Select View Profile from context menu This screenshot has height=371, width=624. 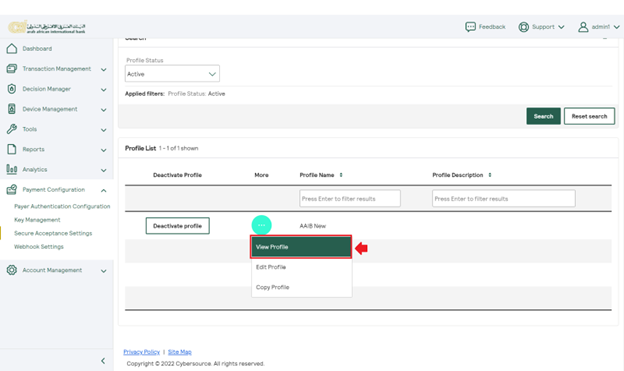301,247
